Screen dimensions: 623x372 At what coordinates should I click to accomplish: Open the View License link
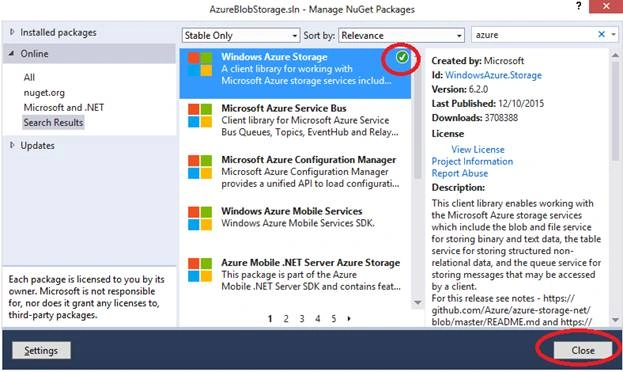click(478, 149)
